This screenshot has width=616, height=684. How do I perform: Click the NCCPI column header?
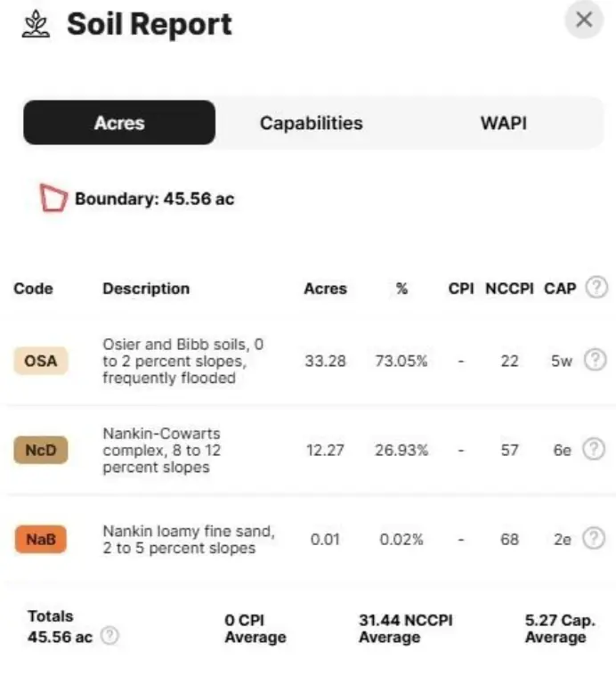click(x=509, y=289)
